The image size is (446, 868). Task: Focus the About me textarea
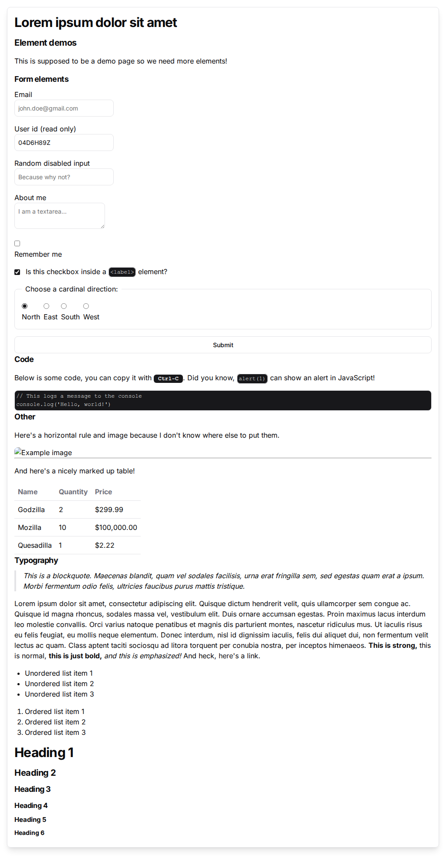pos(59,215)
